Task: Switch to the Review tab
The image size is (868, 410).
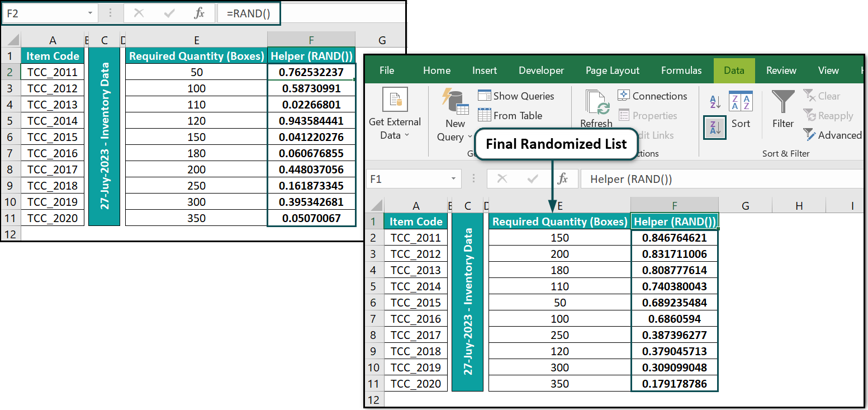Action: coord(781,70)
